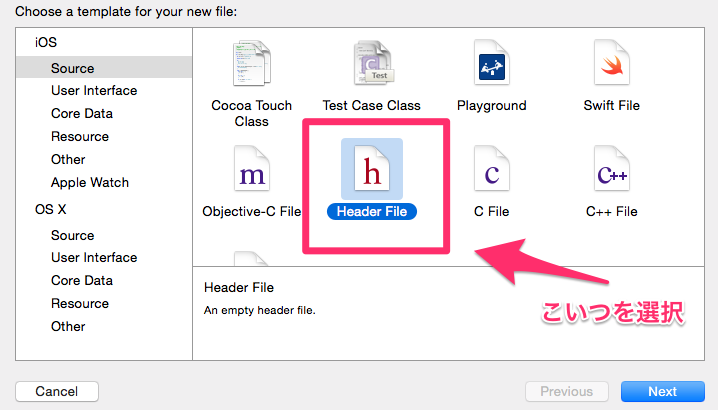The height and width of the screenshot is (410, 718).
Task: Open User Interface under OS X
Action: [94, 257]
